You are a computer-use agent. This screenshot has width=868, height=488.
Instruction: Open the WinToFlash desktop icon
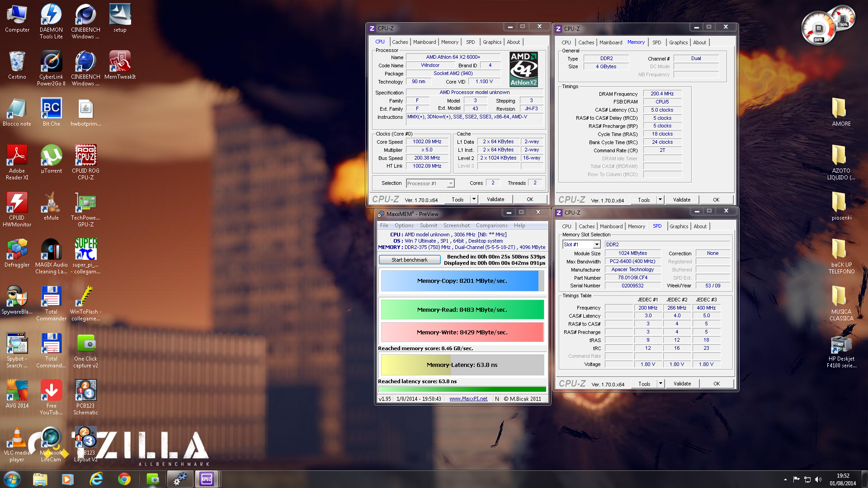tap(85, 303)
